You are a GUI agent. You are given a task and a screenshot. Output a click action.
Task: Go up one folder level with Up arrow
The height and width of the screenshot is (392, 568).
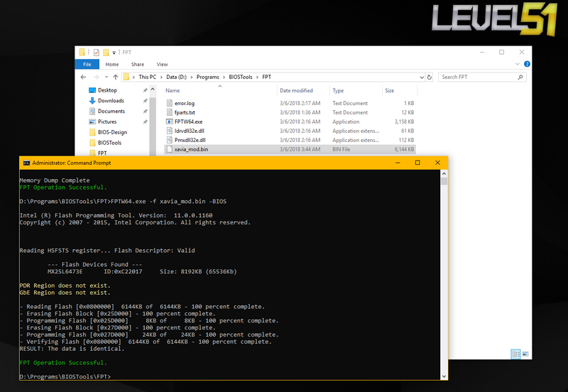click(116, 77)
